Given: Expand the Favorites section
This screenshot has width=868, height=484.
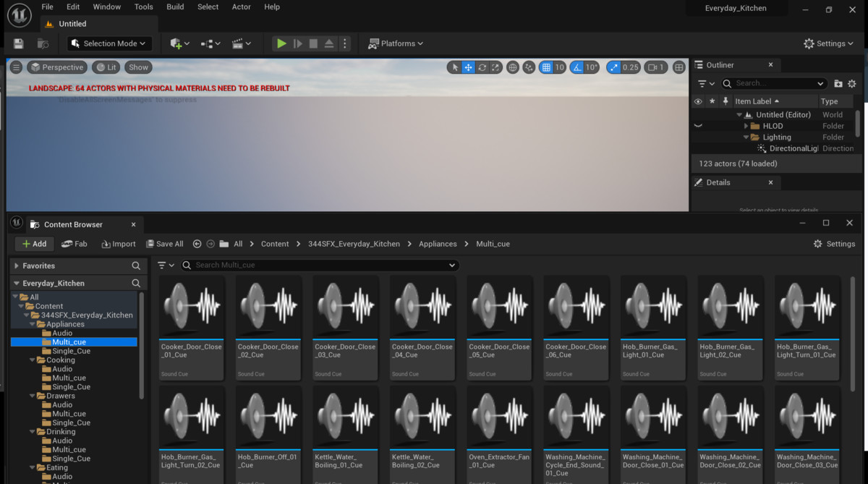Looking at the screenshot, I should pyautogui.click(x=17, y=266).
